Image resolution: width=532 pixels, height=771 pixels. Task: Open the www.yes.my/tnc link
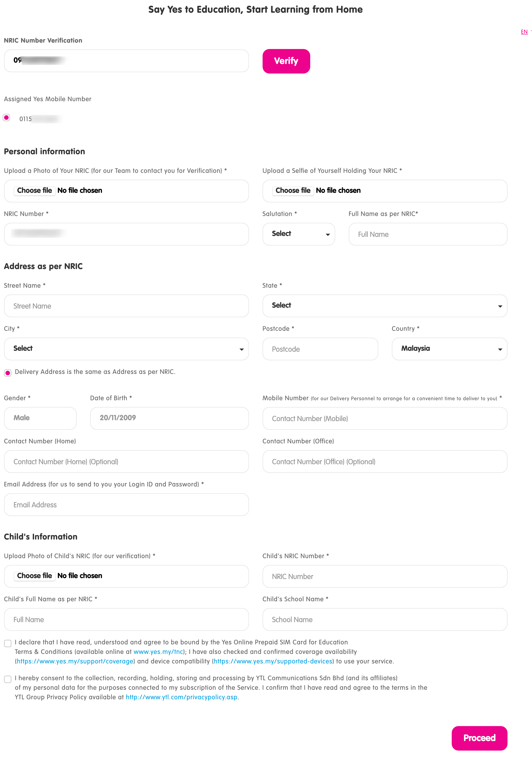(x=158, y=652)
